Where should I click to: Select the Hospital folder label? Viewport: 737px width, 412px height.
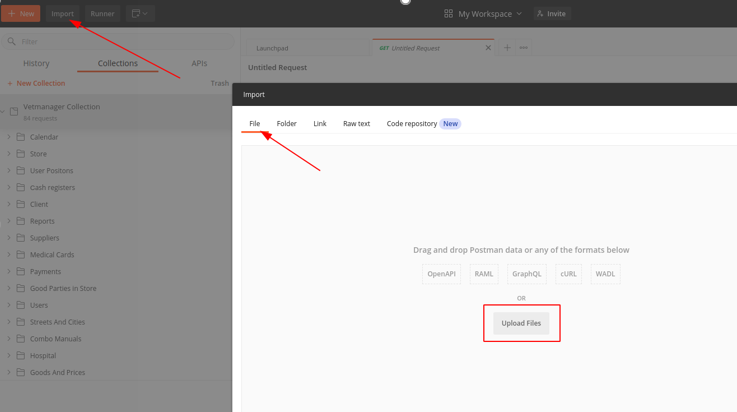click(x=43, y=356)
